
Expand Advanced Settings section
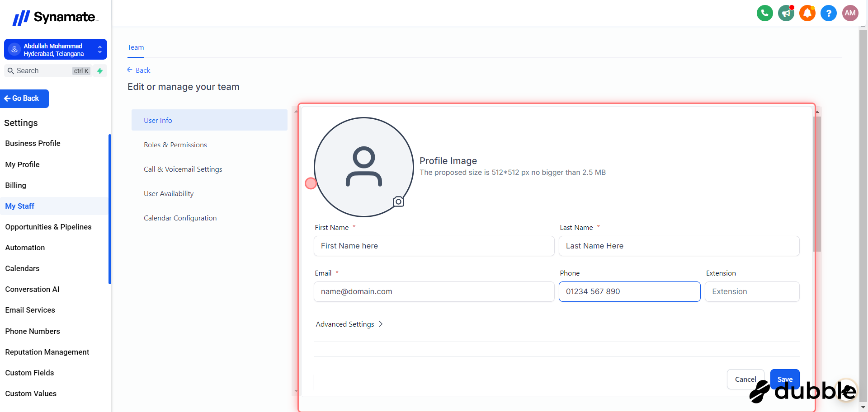[x=349, y=324]
